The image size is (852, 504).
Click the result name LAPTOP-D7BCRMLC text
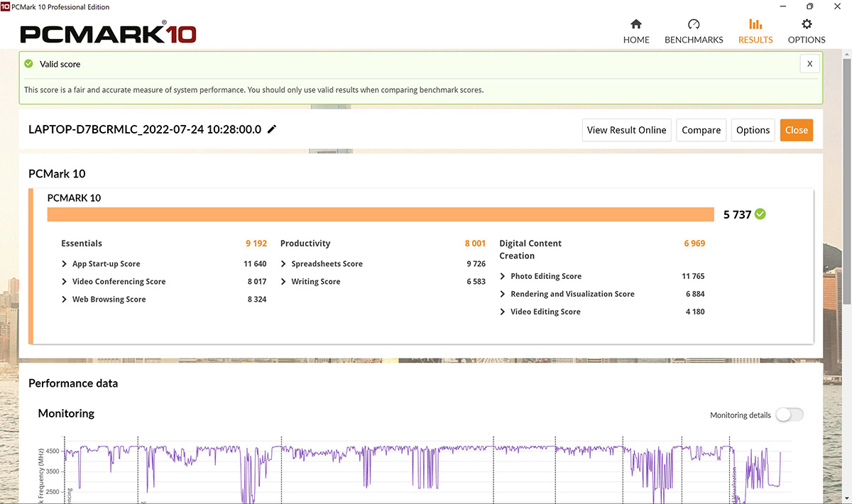coord(145,129)
